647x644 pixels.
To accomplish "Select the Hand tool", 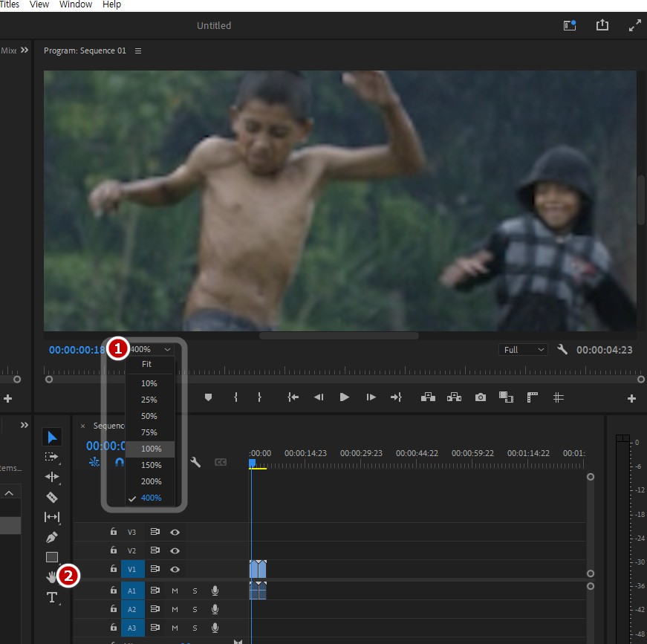I will pyautogui.click(x=51, y=577).
